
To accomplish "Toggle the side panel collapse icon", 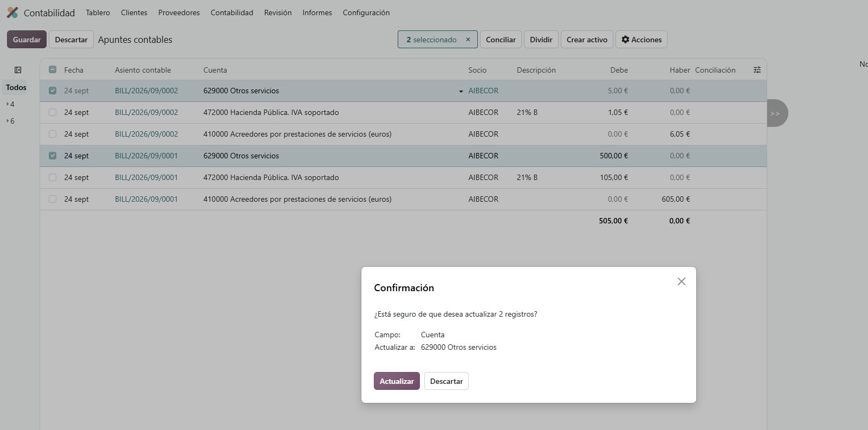I will coord(18,70).
